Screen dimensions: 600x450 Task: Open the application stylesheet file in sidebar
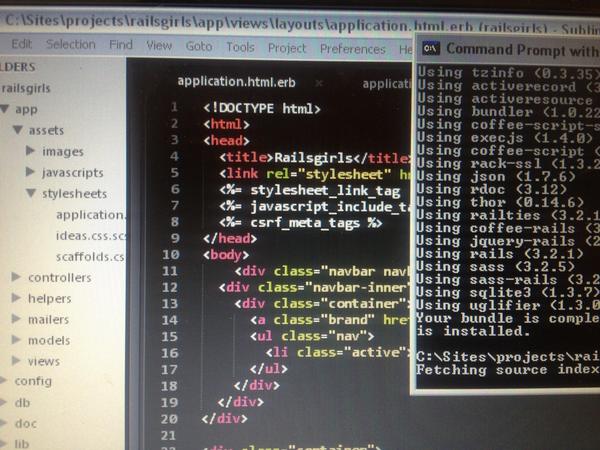(91, 215)
